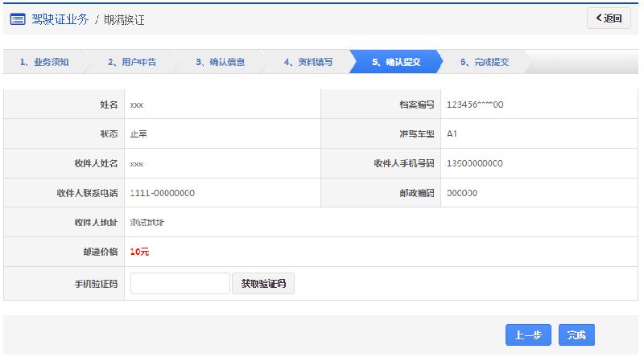Select step 3 确认信息
The image size is (644, 357).
pos(221,62)
